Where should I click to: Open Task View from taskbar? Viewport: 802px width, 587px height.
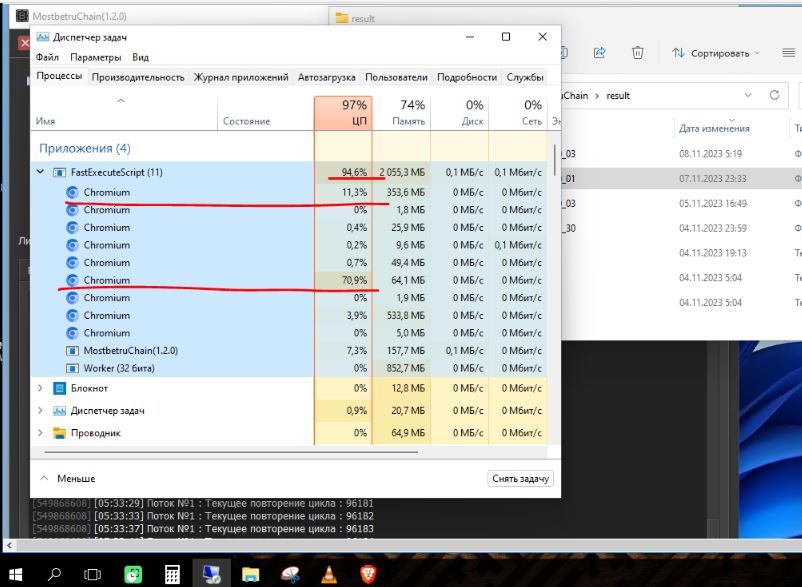93,574
